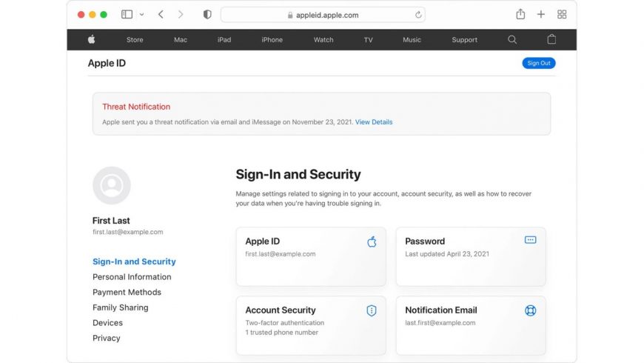Open the Watch menu item
Screen dimensions: 644x363
tap(323, 40)
